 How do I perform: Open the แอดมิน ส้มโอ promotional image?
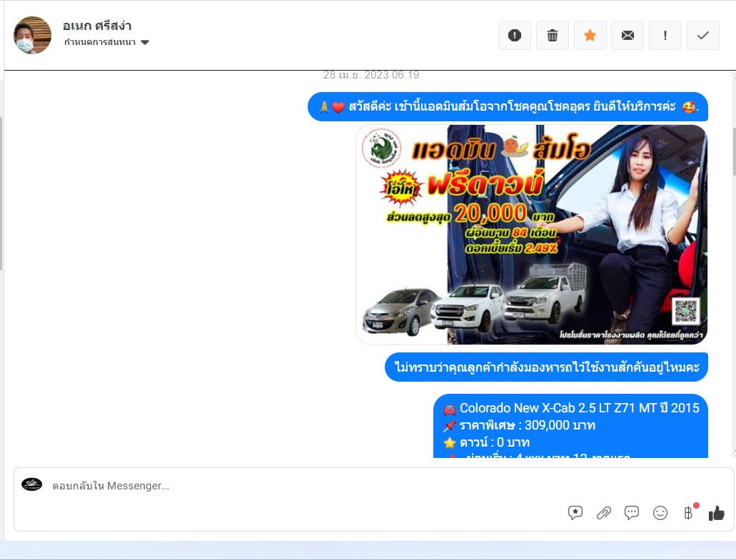click(x=531, y=235)
